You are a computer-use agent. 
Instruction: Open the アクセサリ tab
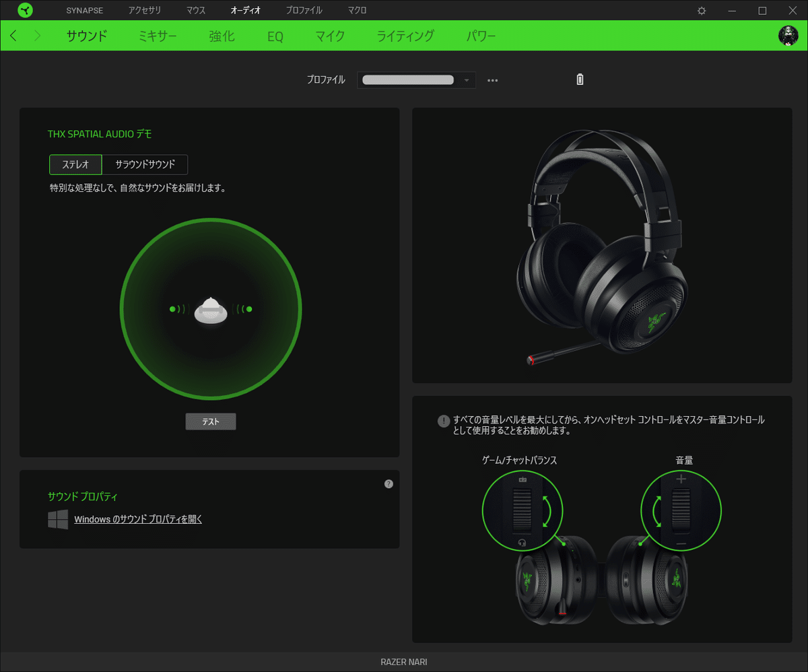(145, 11)
